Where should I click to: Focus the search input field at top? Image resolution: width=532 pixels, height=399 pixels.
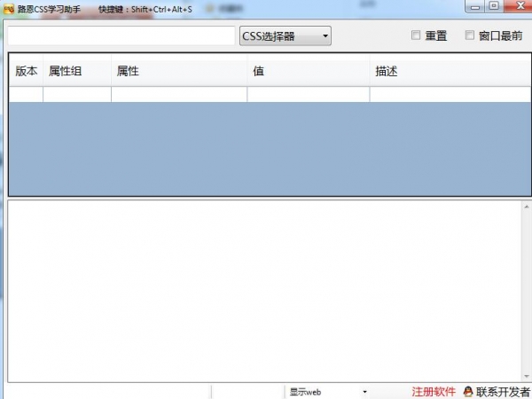tap(121, 35)
